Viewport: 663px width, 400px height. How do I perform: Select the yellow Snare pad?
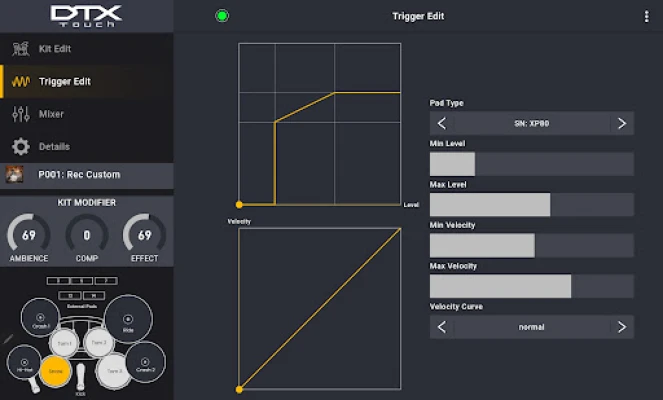[55, 371]
